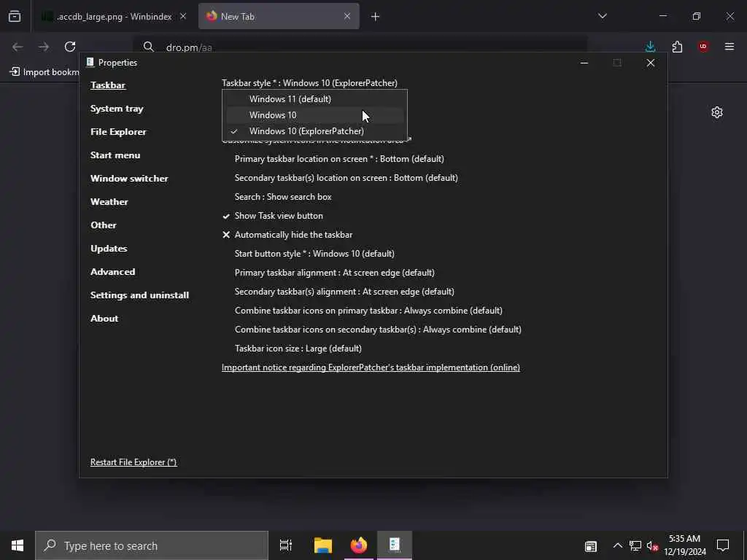Viewport: 747px width, 560px height.
Task: Select Windows 11 (default) taskbar style
Action: 314,99
